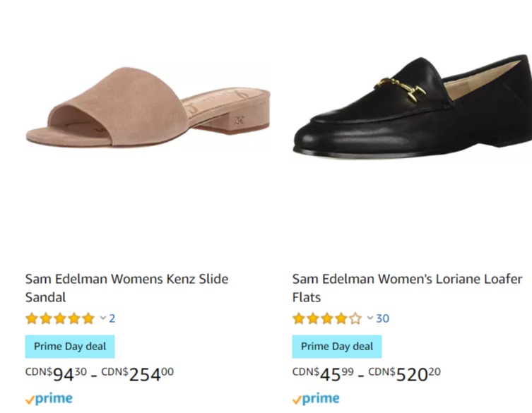The width and height of the screenshot is (532, 413).
Task: Click the first gold star on Kenz rating
Action: [x=32, y=318]
